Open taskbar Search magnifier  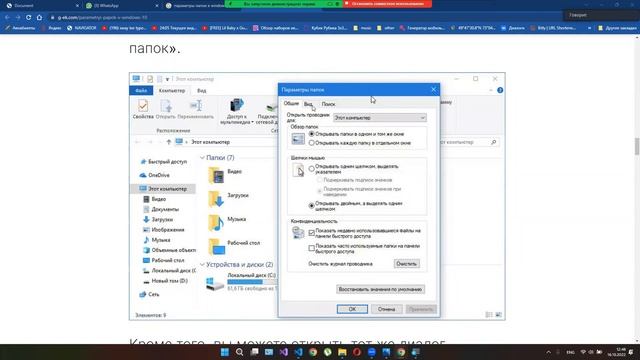click(240, 352)
